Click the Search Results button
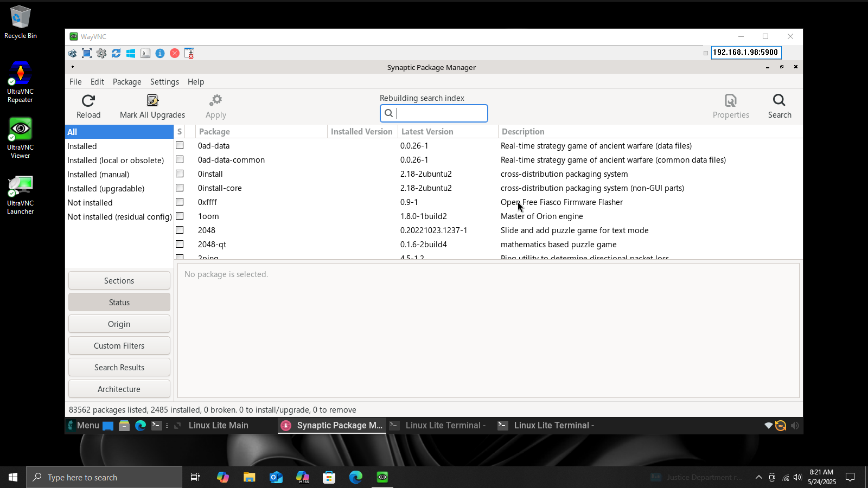Screen dimensions: 868x488 119,367
